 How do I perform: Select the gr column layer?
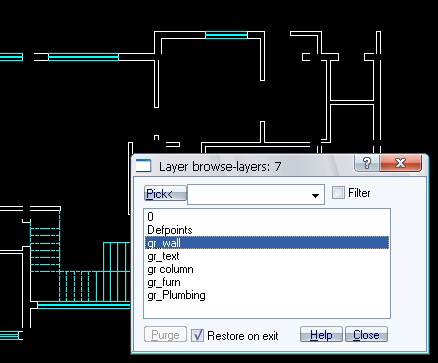point(267,269)
